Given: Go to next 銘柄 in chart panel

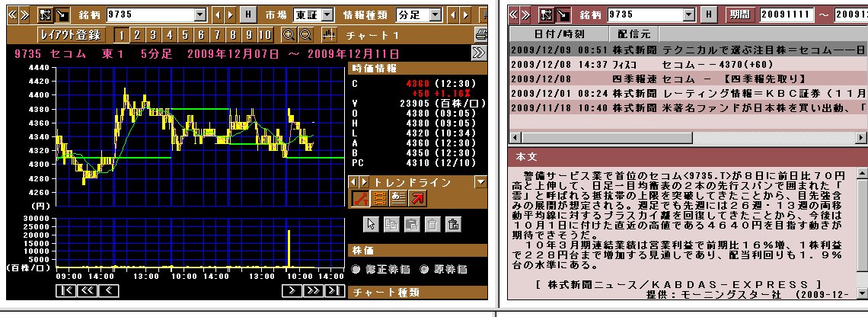Looking at the screenshot, I should (x=230, y=15).
